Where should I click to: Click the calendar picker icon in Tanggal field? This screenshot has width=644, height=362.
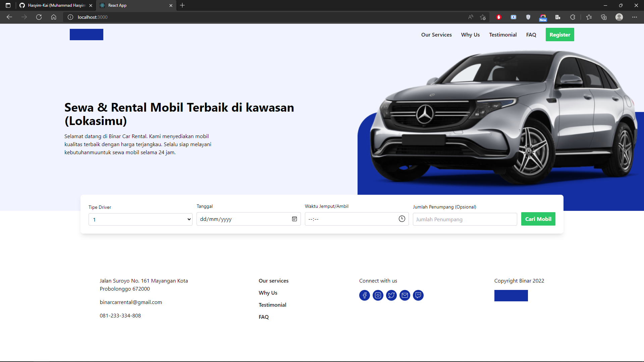click(294, 219)
